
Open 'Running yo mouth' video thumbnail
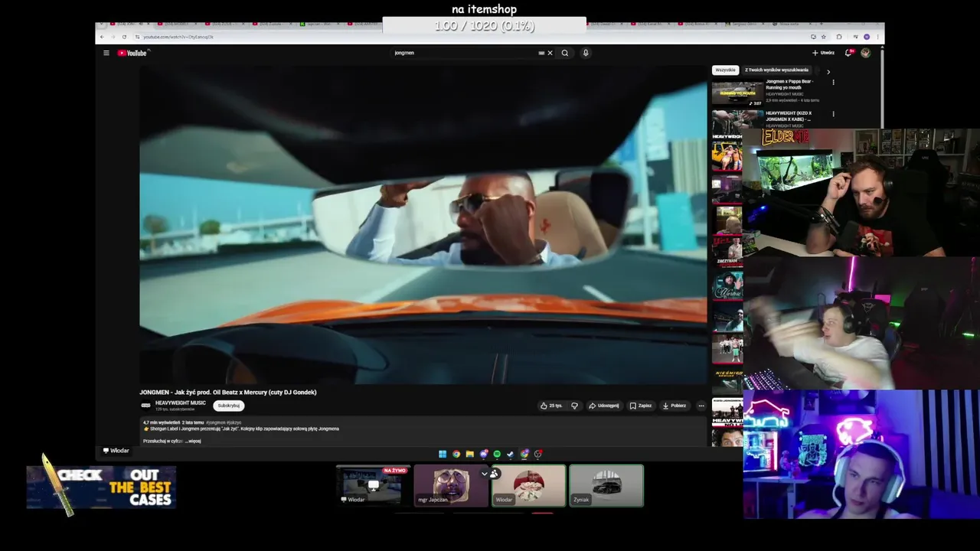(x=737, y=92)
